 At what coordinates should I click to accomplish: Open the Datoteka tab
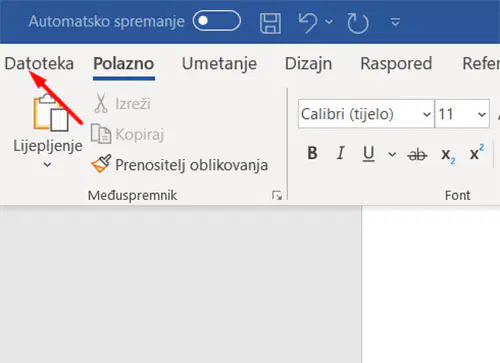pyautogui.click(x=39, y=63)
